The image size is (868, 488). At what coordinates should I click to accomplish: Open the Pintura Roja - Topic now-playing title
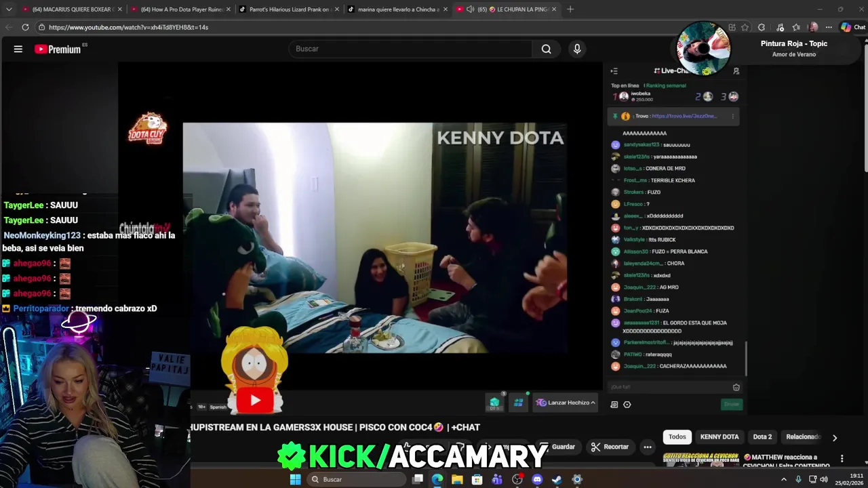(793, 43)
